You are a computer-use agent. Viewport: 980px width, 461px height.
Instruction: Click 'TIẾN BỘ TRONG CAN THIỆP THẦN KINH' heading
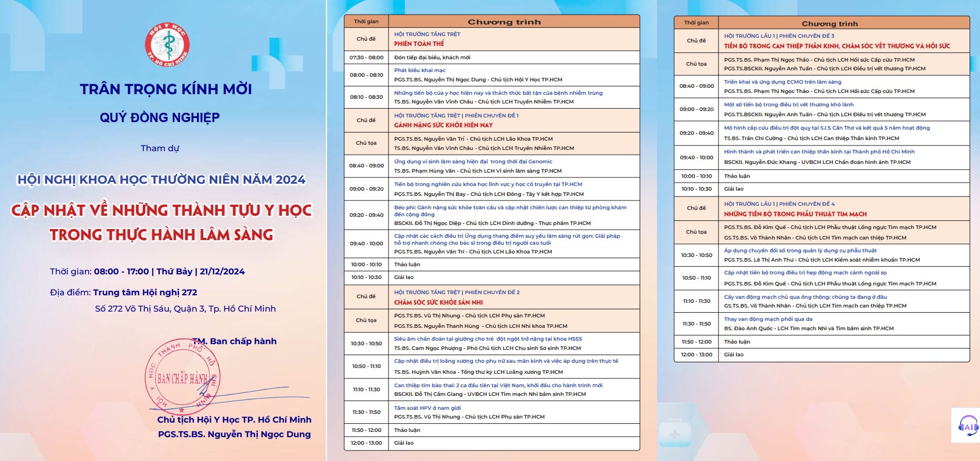pos(837,46)
